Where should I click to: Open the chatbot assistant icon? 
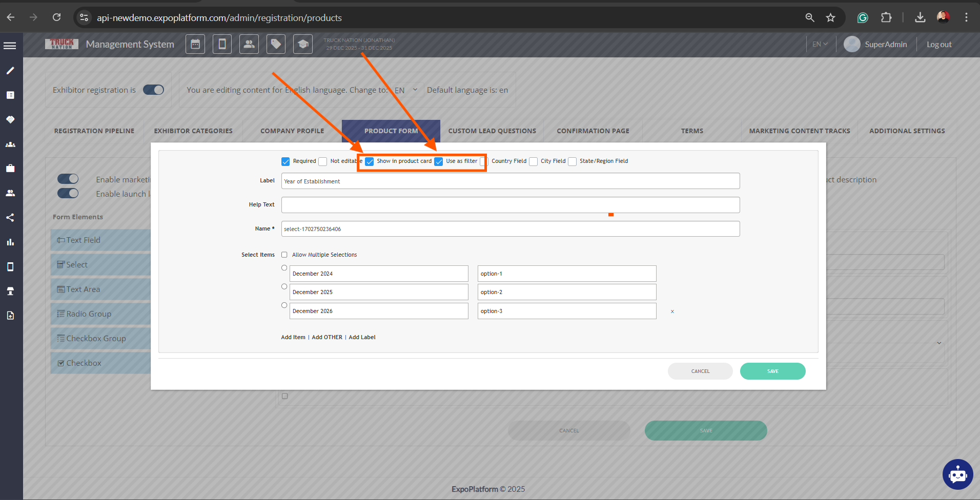click(x=957, y=474)
